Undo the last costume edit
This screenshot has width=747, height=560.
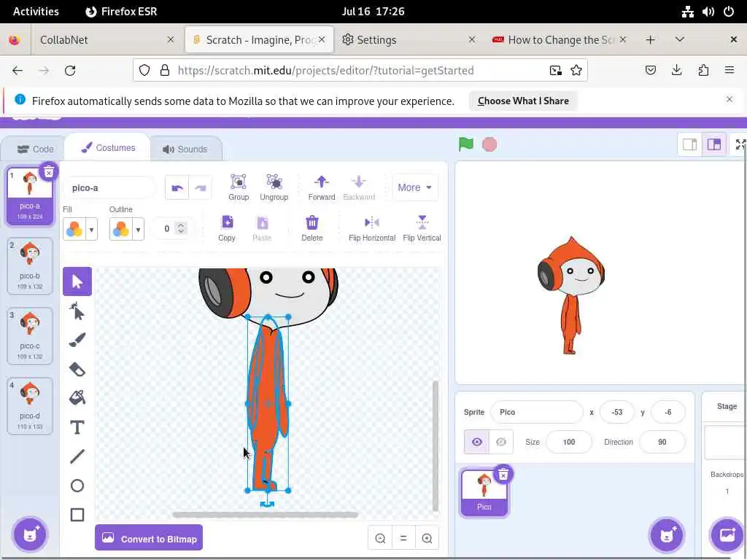point(177,187)
